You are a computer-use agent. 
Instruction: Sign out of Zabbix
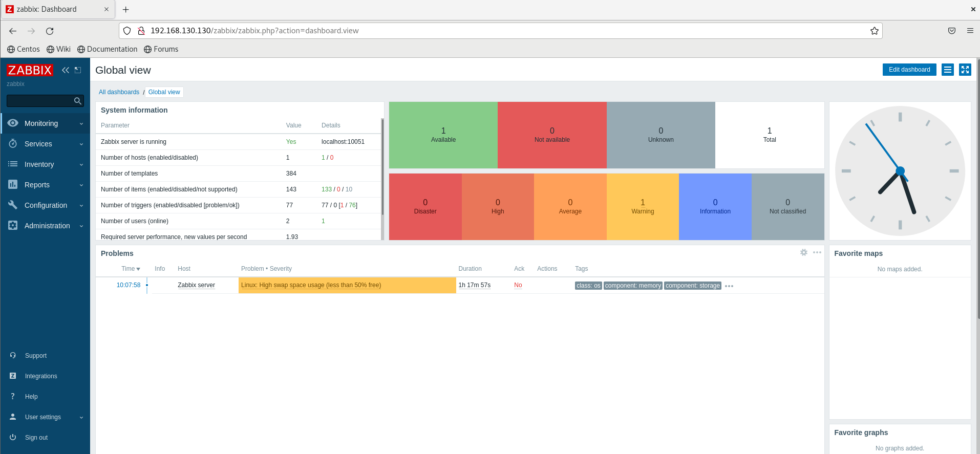[36, 438]
